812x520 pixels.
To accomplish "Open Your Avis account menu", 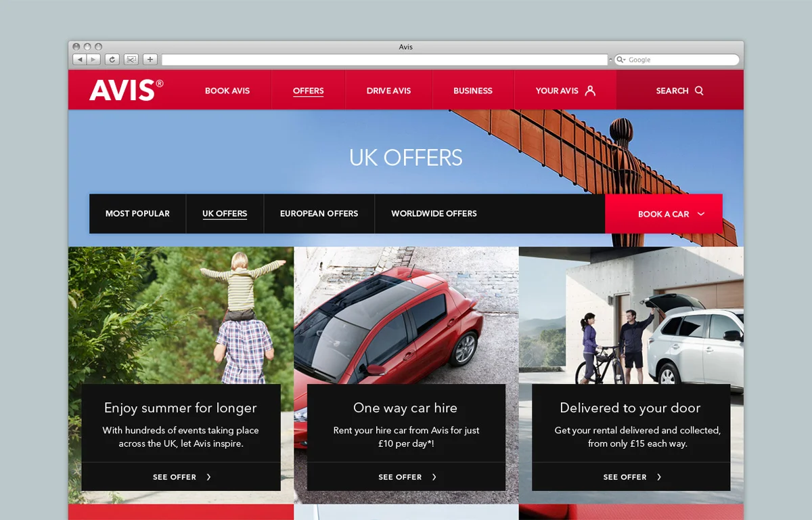I will pyautogui.click(x=565, y=90).
